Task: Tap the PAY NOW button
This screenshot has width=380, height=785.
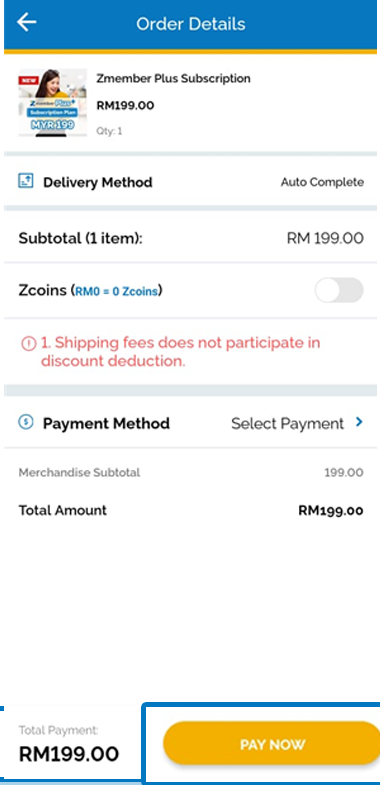Action: [x=272, y=742]
